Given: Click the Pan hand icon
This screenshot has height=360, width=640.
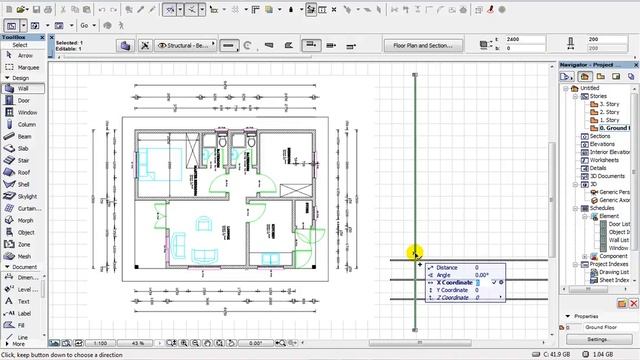Looking at the screenshot, I should (207, 343).
